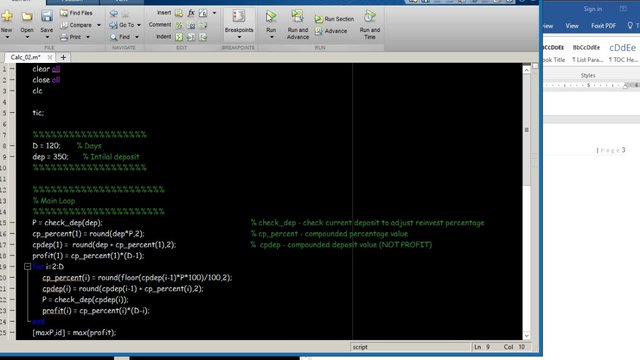
Task: Click the Uncomment icon in the Comment row
Action: tap(191, 25)
